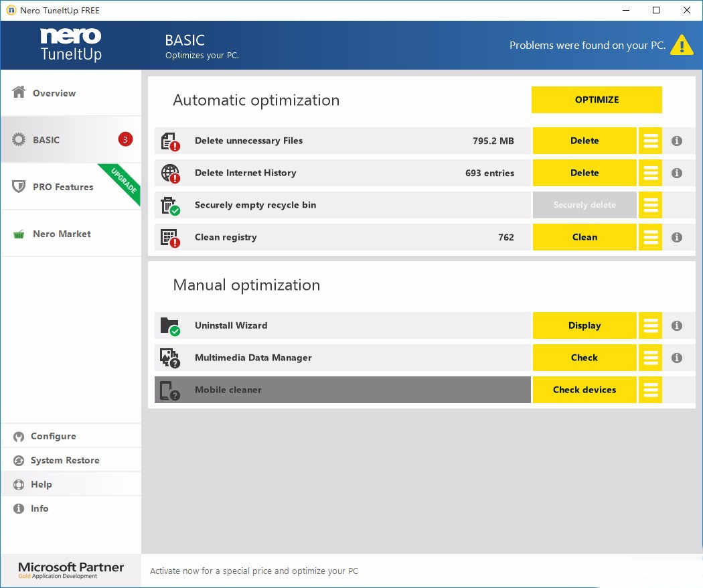Click the Microsoft Partner logo
The height and width of the screenshot is (588, 703).
(x=71, y=570)
